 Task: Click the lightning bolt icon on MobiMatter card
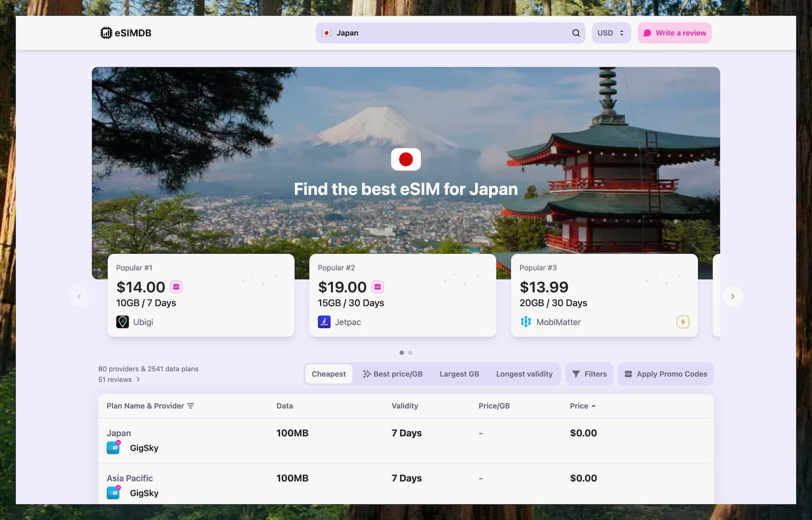(683, 322)
